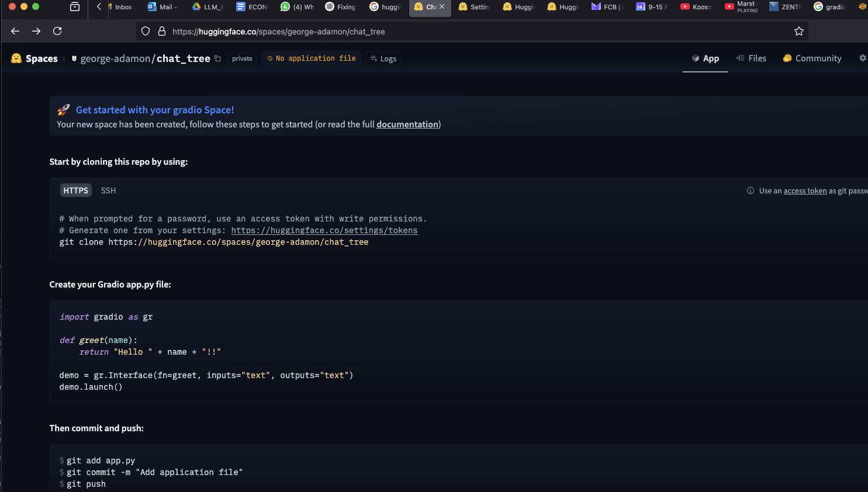
Task: Switch to the Community tab
Action: click(x=812, y=58)
